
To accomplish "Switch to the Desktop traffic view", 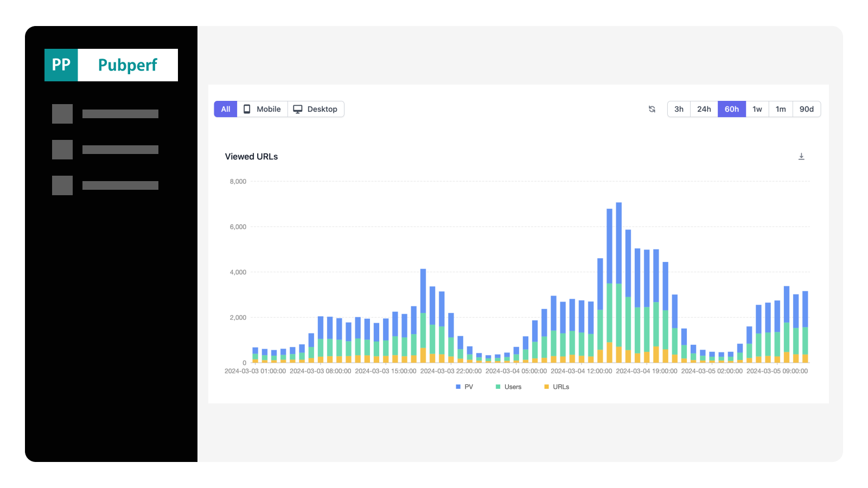I will tap(316, 109).
